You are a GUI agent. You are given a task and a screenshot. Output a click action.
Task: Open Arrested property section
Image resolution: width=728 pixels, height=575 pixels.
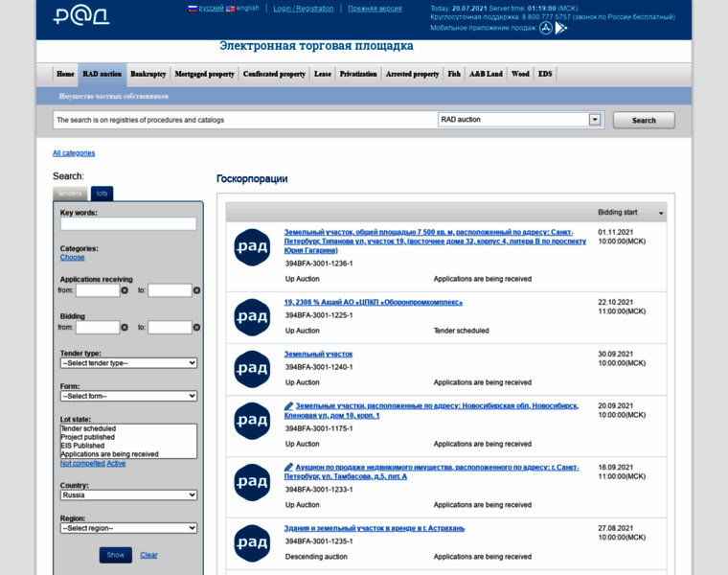[412, 74]
